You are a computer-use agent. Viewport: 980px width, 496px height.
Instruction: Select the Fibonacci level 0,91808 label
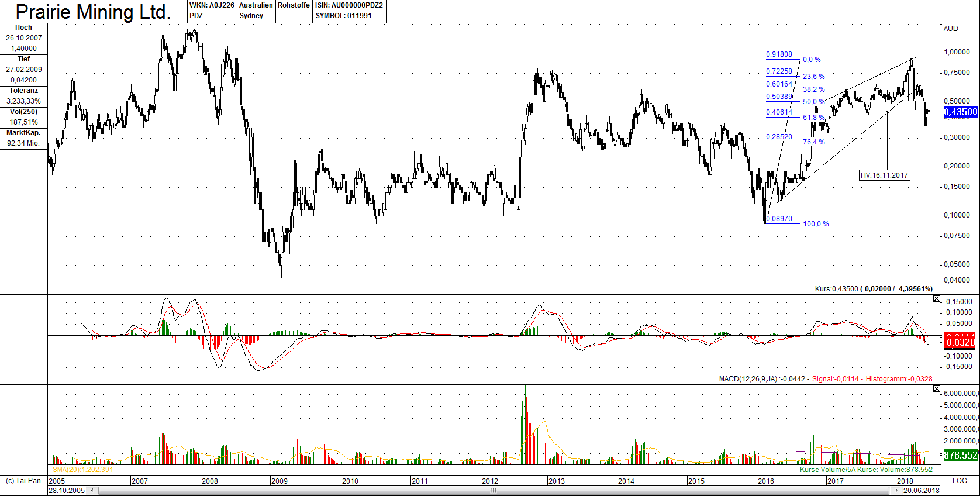779,54
